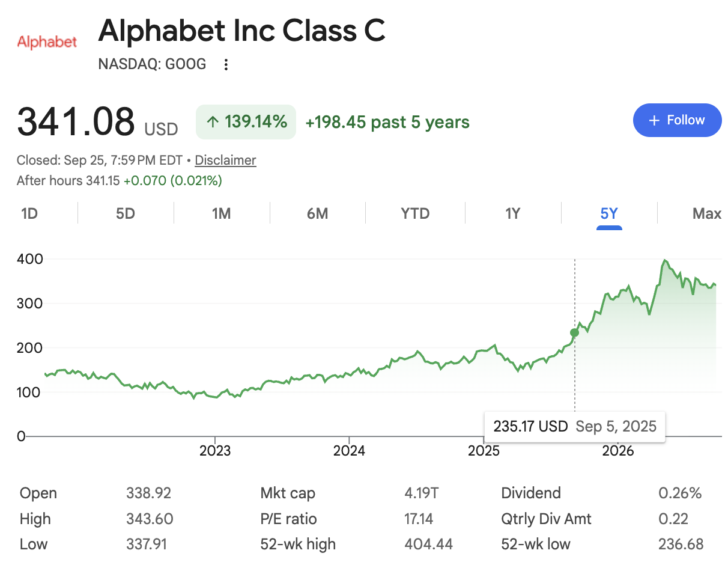Click the 52-wk high value 404.44
Screen dimensions: 728x577
pyautogui.click(x=428, y=545)
